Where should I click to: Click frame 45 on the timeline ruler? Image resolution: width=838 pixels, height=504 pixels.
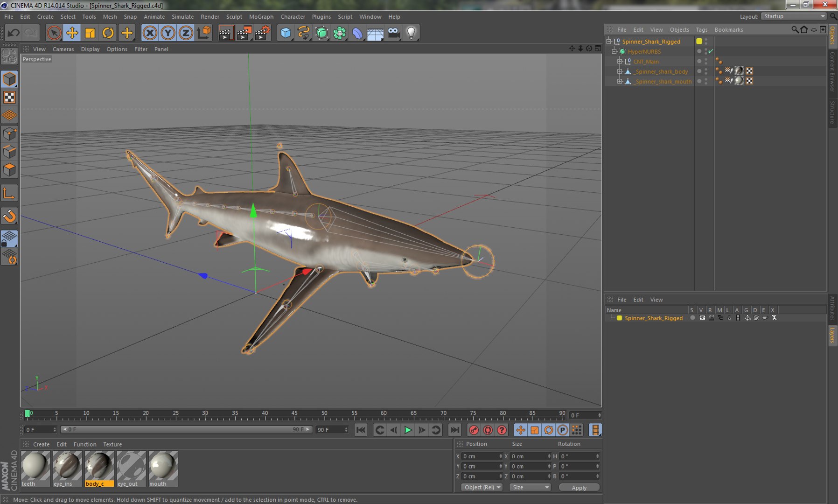[294, 414]
